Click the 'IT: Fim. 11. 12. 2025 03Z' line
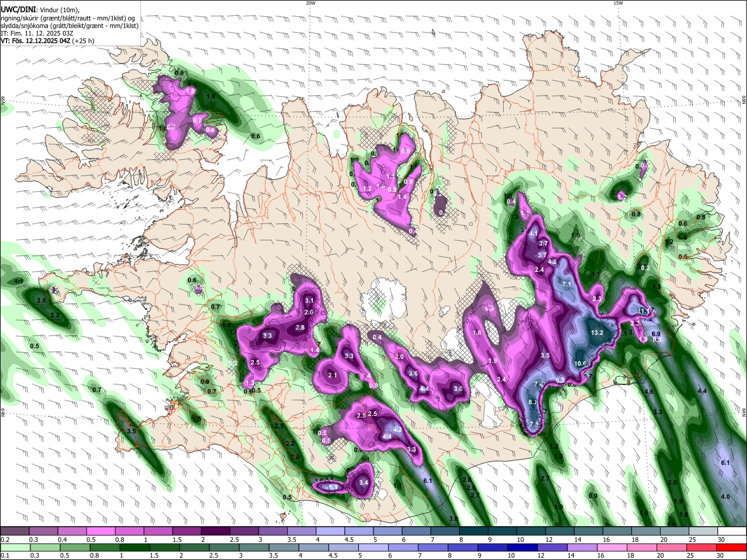The width and height of the screenshot is (747, 560). [x=37, y=33]
